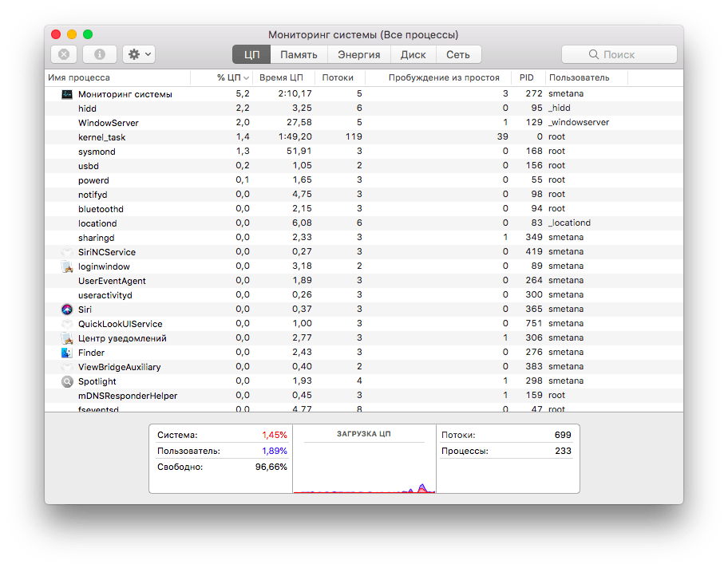Screen dimensions: 728x568
Task: Click into the Поиск search field
Action: 619,54
